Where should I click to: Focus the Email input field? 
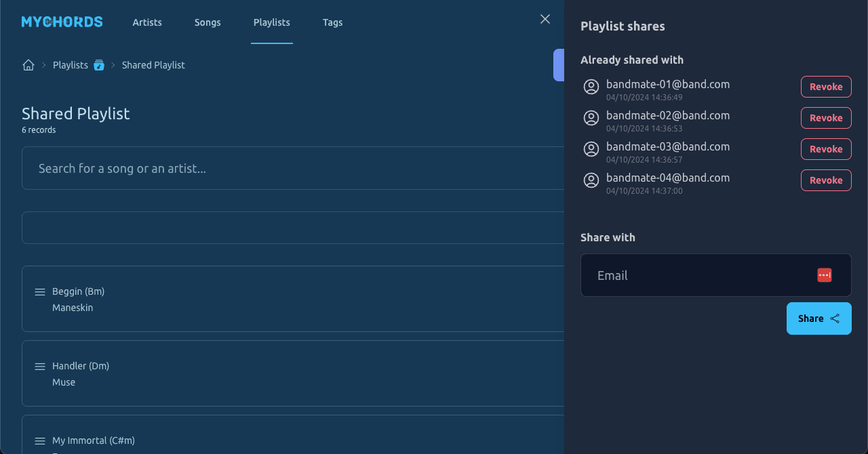point(698,275)
